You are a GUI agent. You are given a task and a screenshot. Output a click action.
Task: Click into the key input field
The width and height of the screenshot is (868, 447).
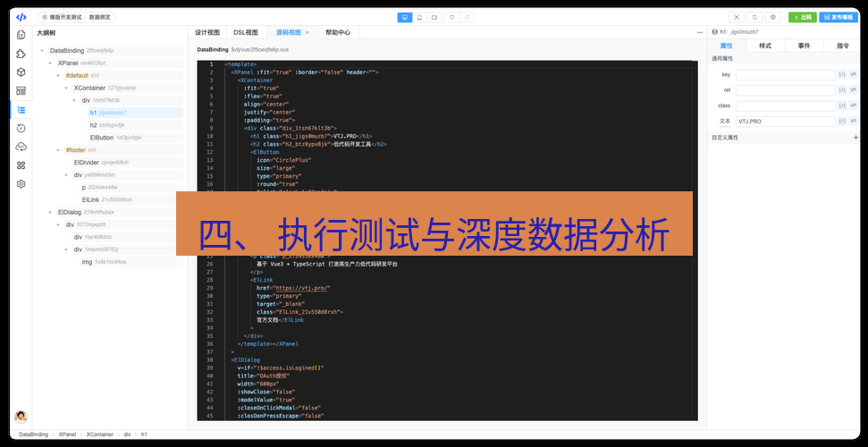tap(786, 75)
